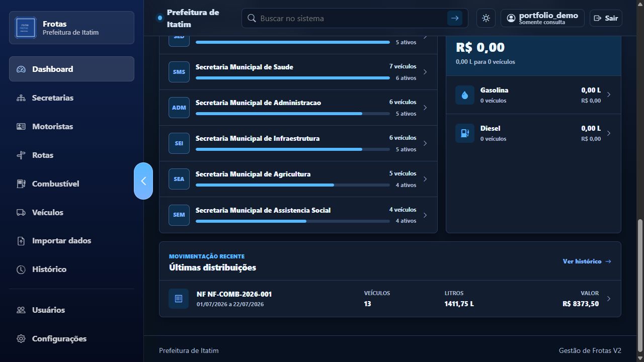
Task: Click the SEI secretaria badge
Action: pos(179,143)
